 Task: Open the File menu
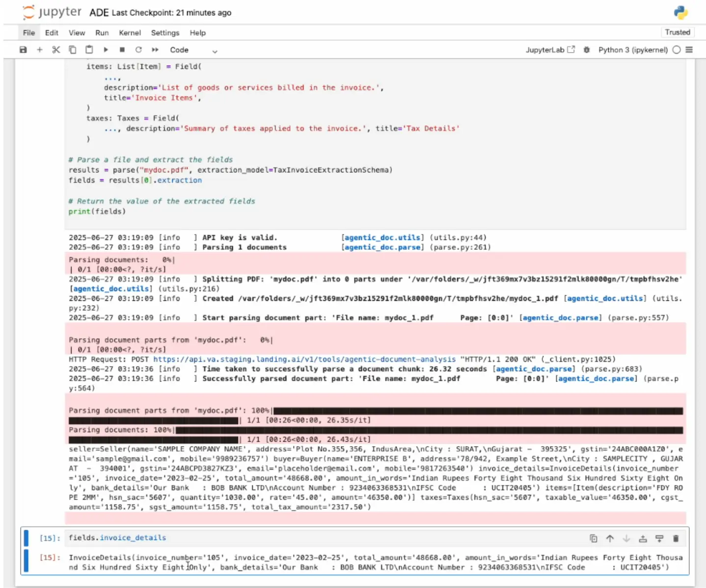pos(29,33)
